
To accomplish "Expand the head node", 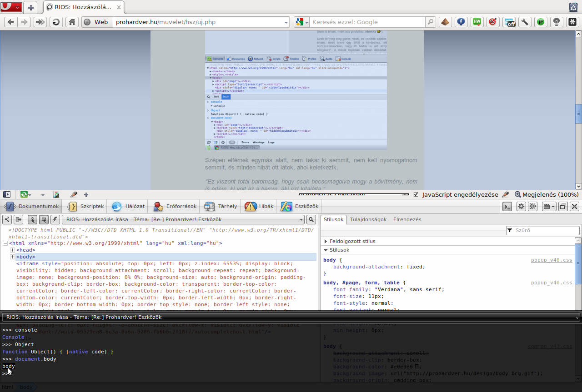I will [12, 250].
